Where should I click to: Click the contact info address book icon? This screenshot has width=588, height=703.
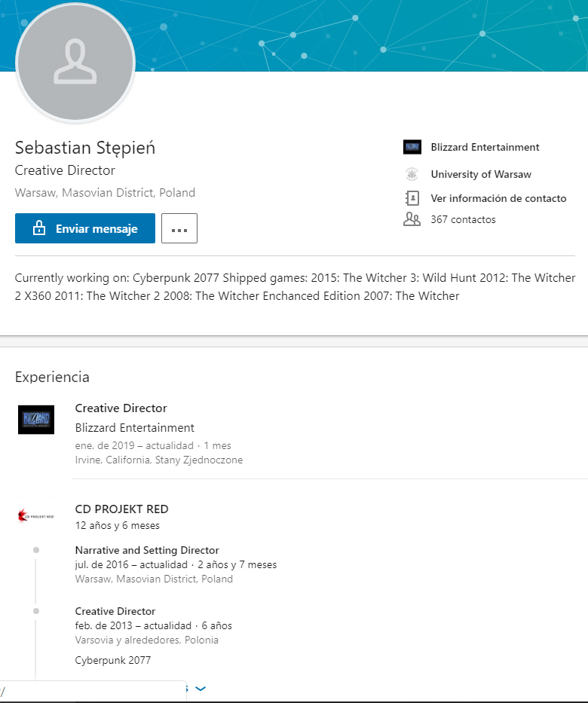tap(412, 198)
